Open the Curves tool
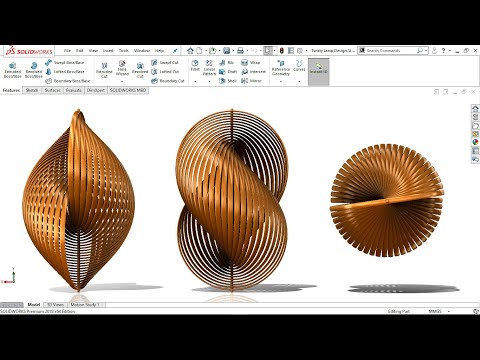Screen dimensions: 480x360 tap(299, 66)
